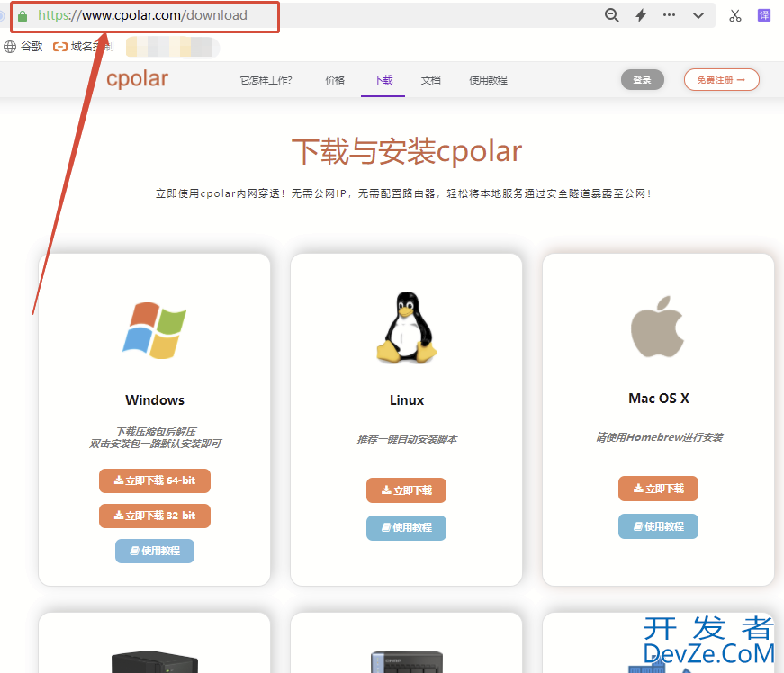784x673 pixels.
Task: Click the grey 登录 login button
Action: click(x=643, y=80)
